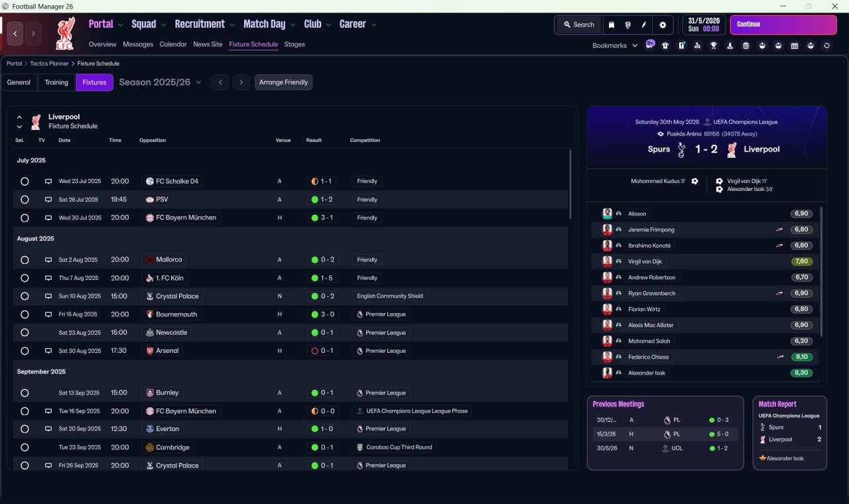Open the 9+ messages notification bookmark

coord(650,45)
